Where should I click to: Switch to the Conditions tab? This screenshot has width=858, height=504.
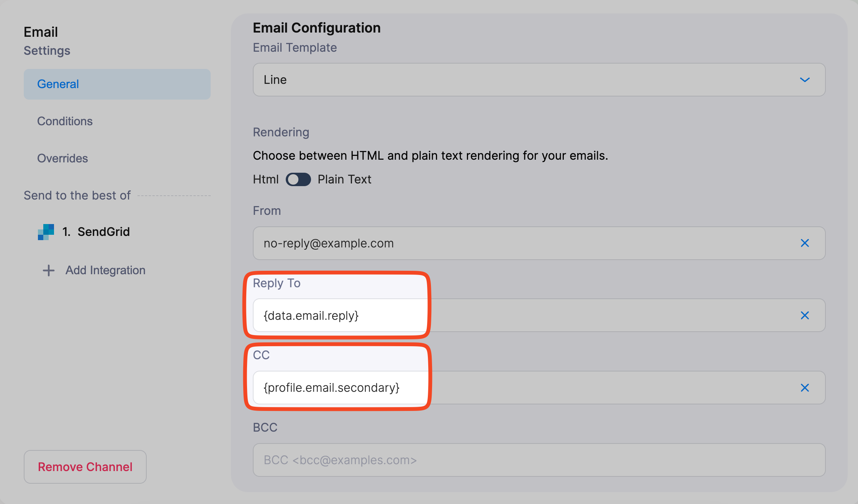[x=65, y=121]
